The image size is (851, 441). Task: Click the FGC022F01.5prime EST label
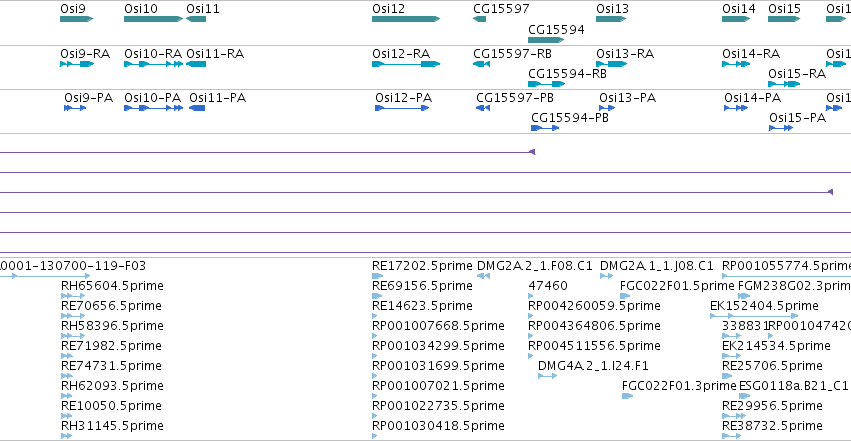point(677,286)
